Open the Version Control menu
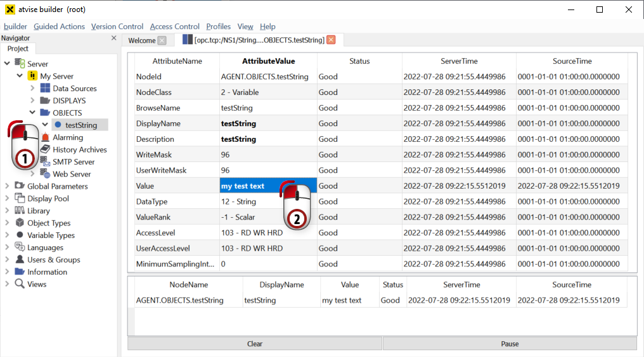 (117, 27)
